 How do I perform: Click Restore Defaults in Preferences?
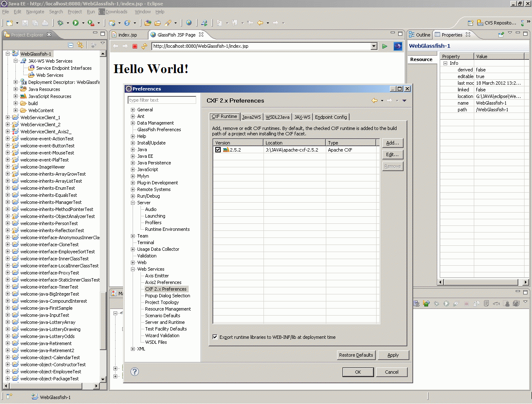click(x=356, y=355)
